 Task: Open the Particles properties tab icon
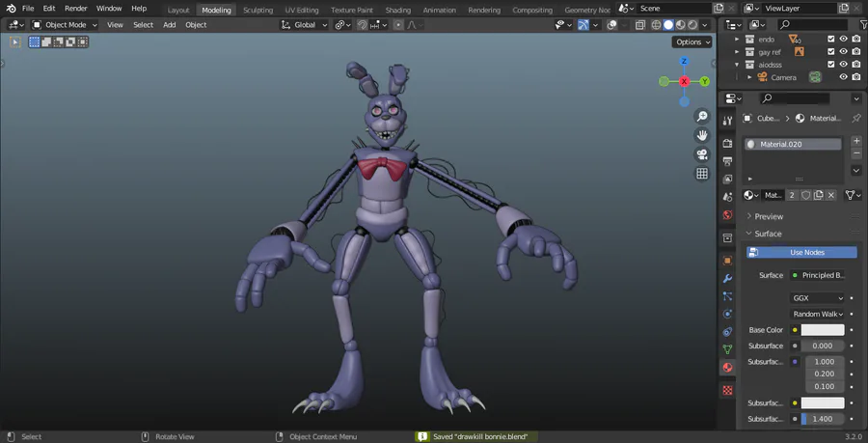click(727, 296)
